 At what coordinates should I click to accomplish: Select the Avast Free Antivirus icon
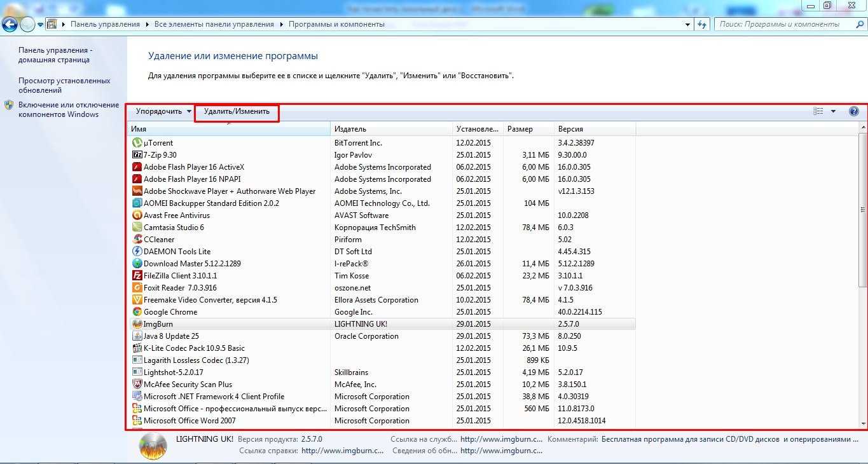pyautogui.click(x=137, y=215)
